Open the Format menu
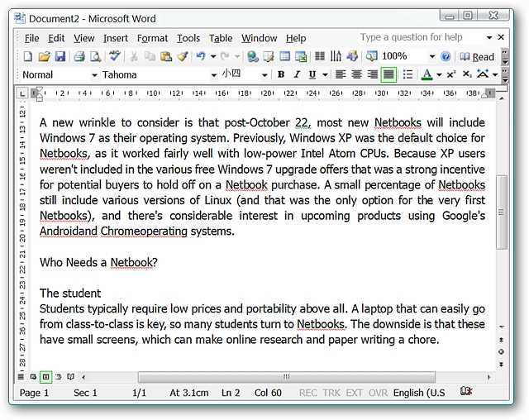Viewport: 529px width, 420px height. (152, 38)
